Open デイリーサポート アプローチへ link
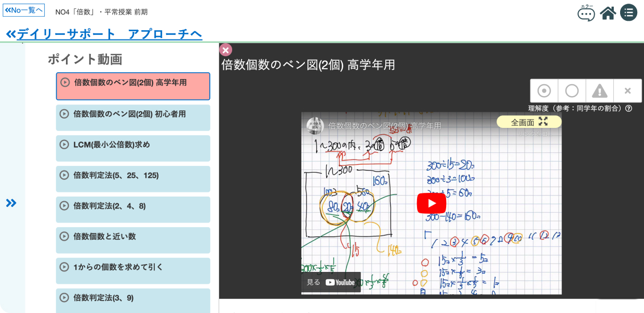644x313 pixels. coord(104,34)
